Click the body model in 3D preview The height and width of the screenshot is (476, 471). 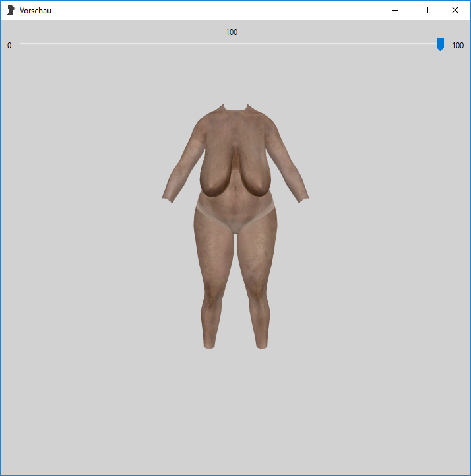coord(235,226)
